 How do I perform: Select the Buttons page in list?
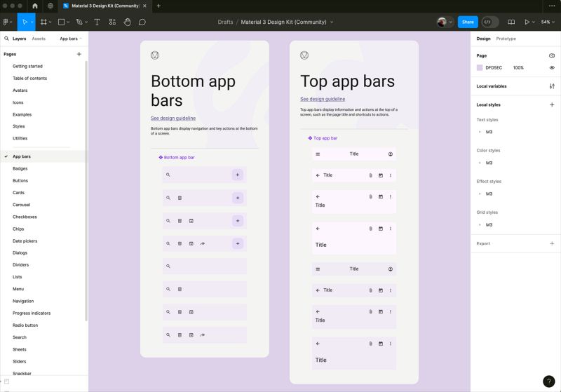(x=20, y=181)
